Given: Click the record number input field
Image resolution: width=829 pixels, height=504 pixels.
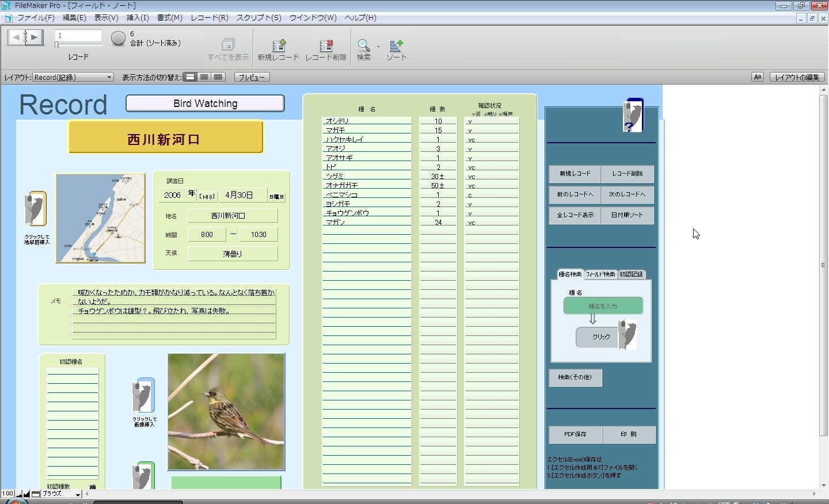Looking at the screenshot, I should [78, 36].
